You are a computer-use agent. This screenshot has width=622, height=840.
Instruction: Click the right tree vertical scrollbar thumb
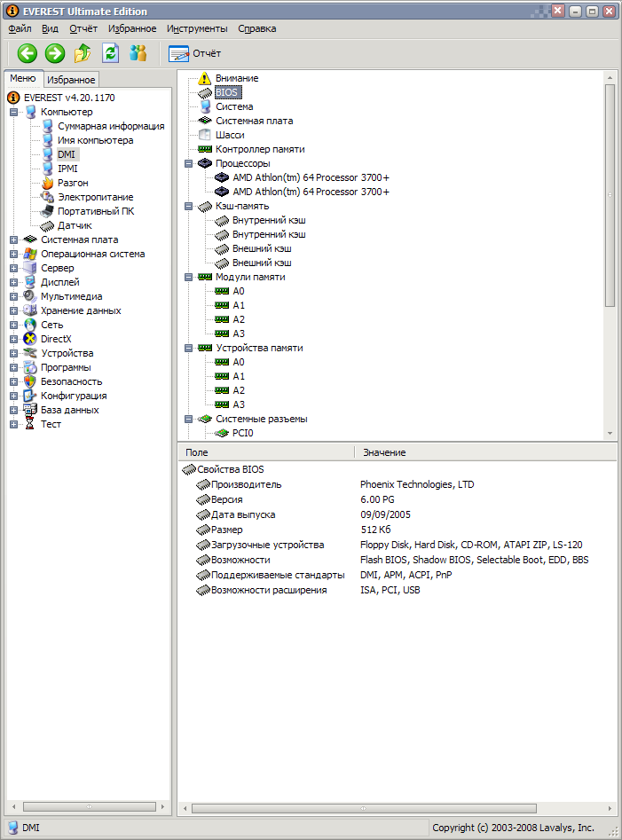(x=610, y=195)
